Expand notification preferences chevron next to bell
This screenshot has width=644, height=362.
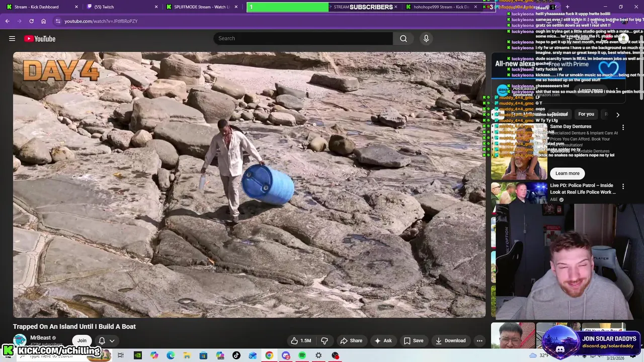click(x=112, y=340)
